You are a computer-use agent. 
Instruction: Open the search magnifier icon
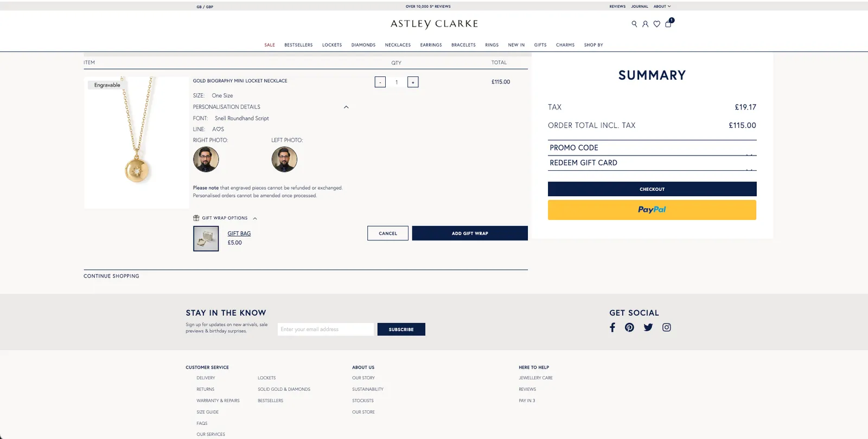pyautogui.click(x=634, y=24)
